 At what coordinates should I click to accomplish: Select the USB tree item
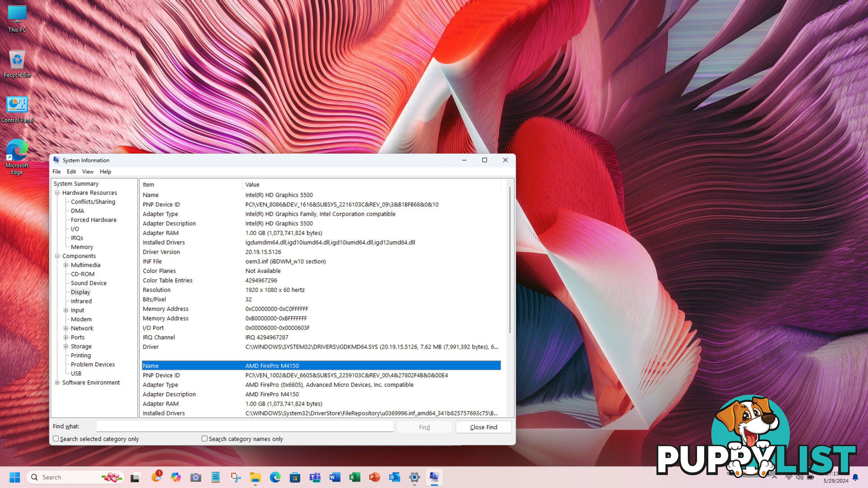tap(76, 373)
